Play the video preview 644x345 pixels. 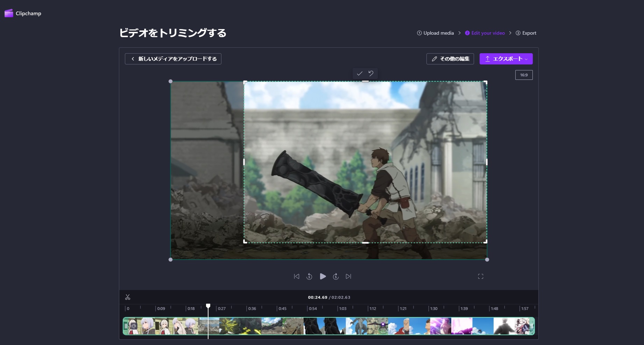[323, 276]
